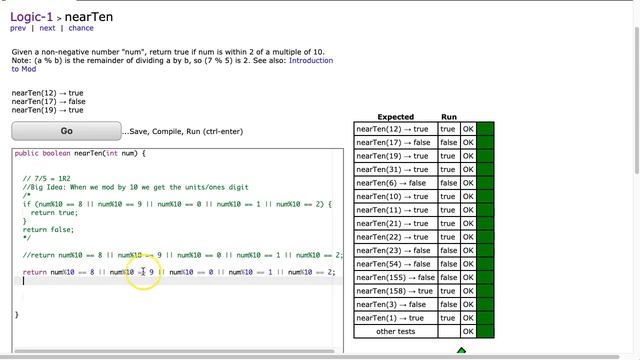The image size is (640, 360).
Task: Click the "if (num%10 == 8" commented line
Action: [x=177, y=204]
